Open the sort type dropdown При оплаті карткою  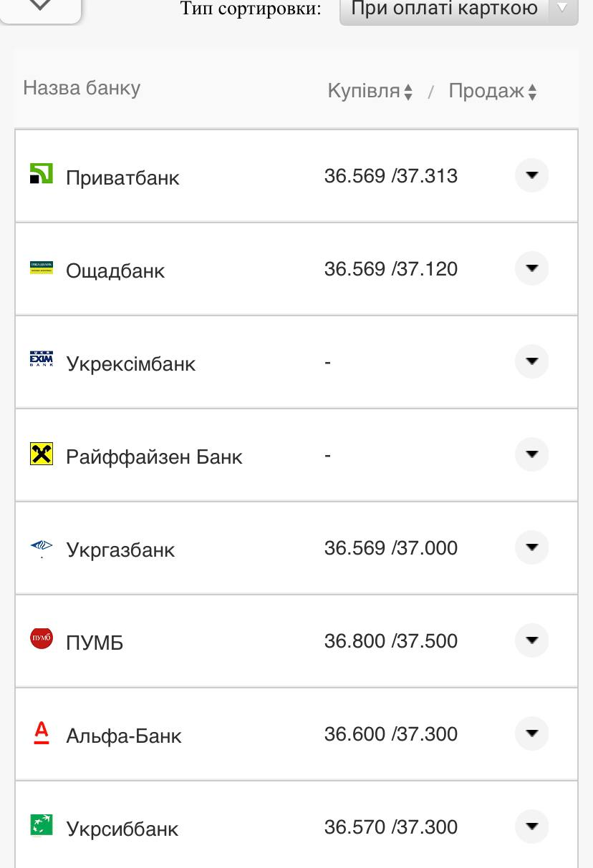click(458, 9)
